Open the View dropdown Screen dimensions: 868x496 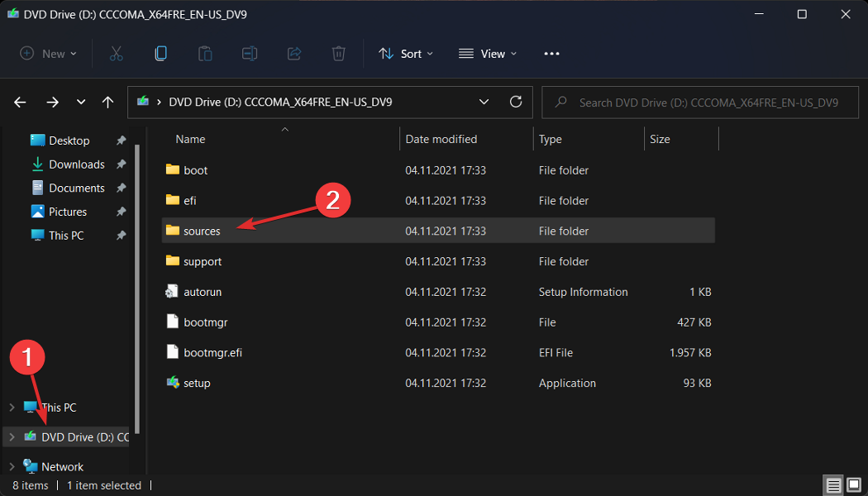click(487, 53)
